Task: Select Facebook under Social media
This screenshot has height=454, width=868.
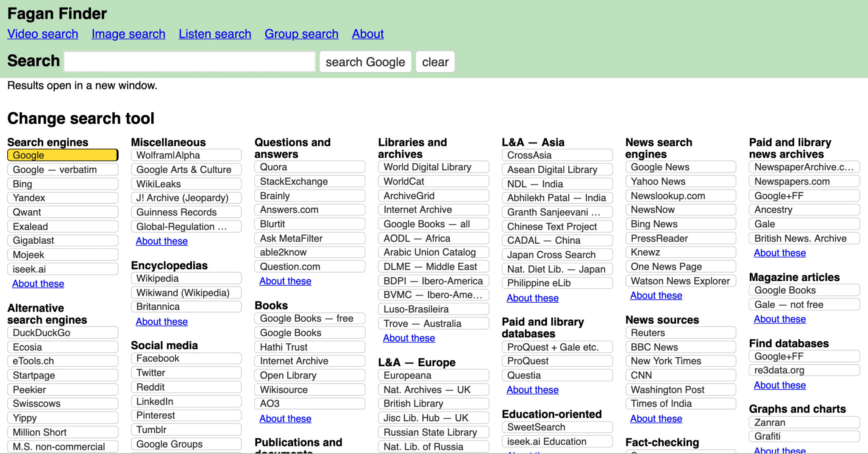Action: 186,359
